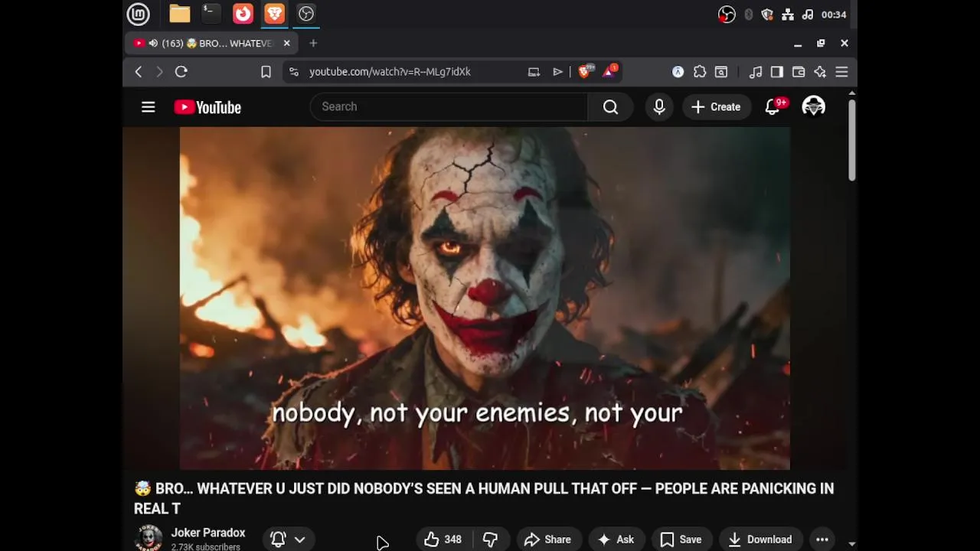The height and width of the screenshot is (551, 980).
Task: Go back to the previous page
Action: pos(139,72)
